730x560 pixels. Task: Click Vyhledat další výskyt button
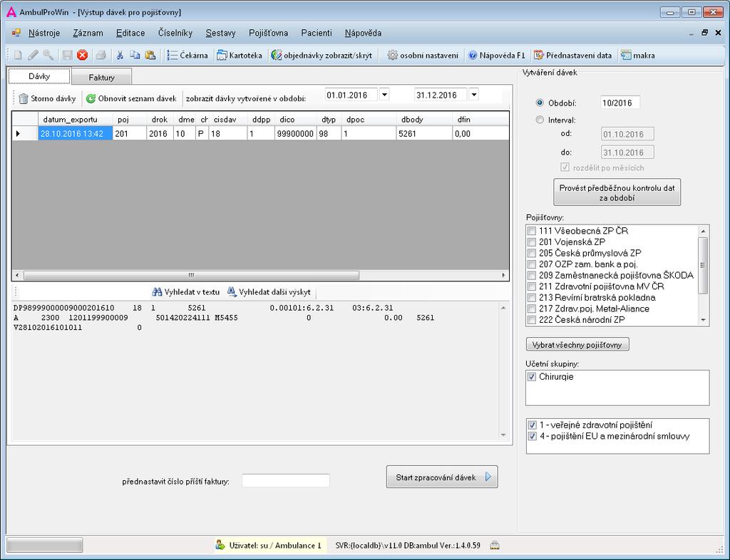(269, 292)
